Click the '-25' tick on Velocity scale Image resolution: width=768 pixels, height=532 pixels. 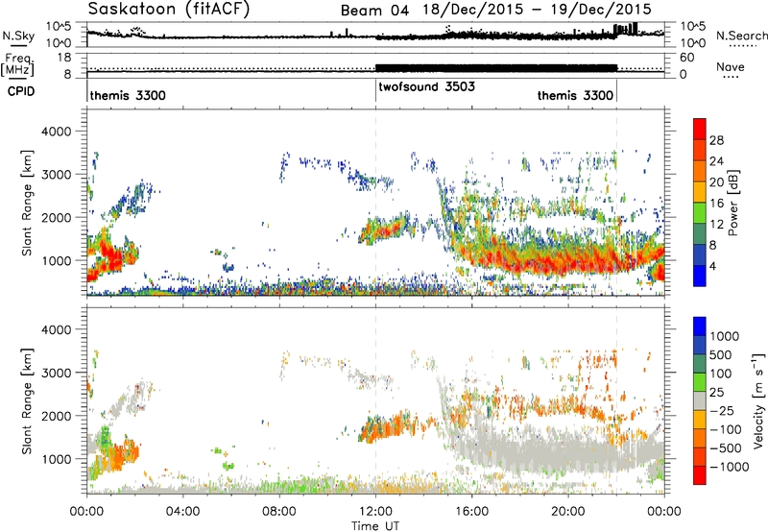[x=722, y=410]
